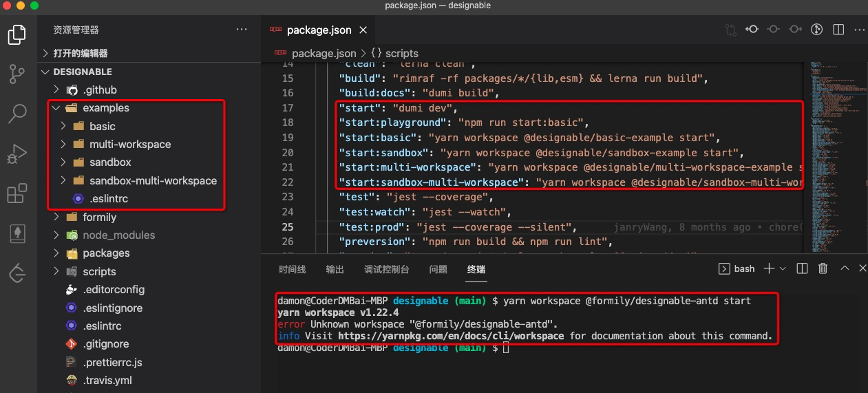Expand the .github folder chevron
The image size is (868, 393).
click(x=56, y=90)
